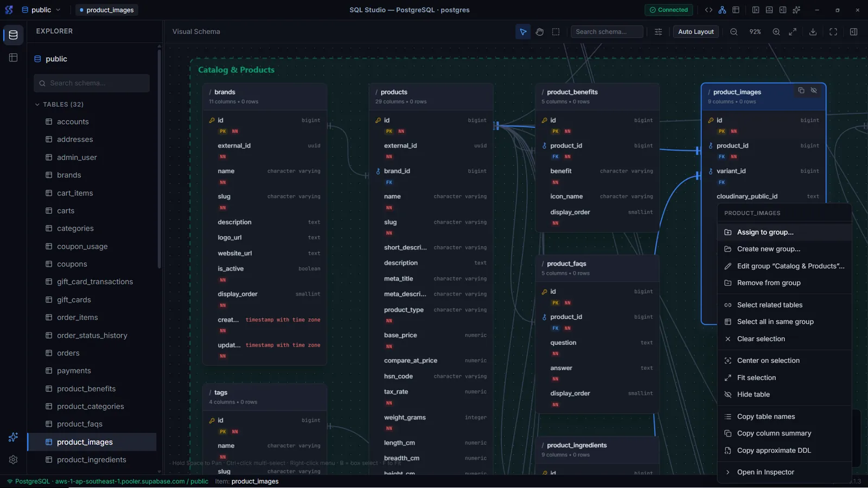868x488 pixels.
Task: Switch to the visual schema diagram view
Action: point(722,10)
